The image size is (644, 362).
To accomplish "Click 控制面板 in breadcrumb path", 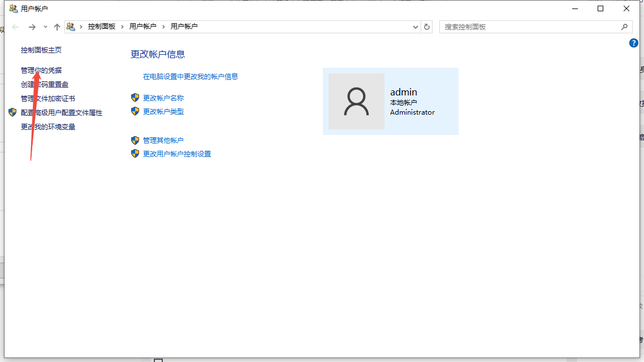I will [x=101, y=27].
